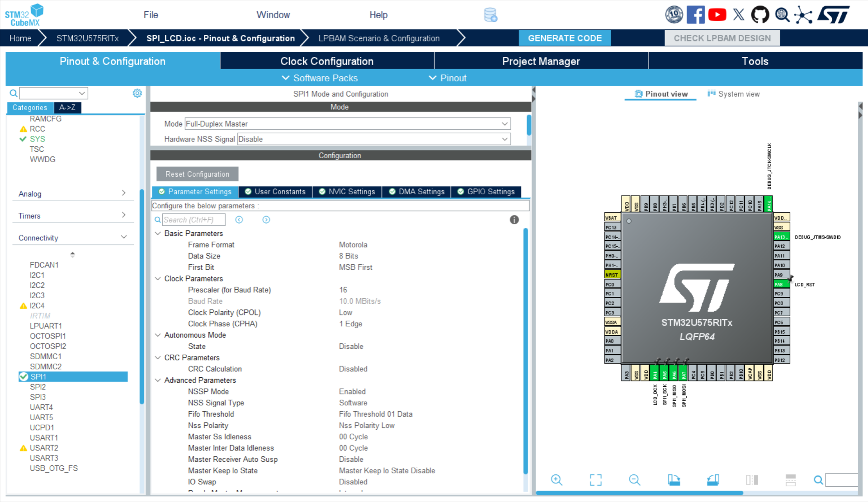The height and width of the screenshot is (502, 868).
Task: Open the Clock Configuration tab
Action: tap(326, 61)
